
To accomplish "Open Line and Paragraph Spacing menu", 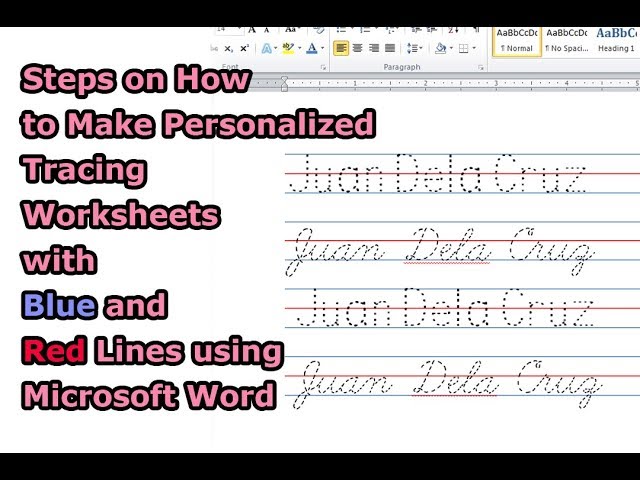I will click(x=414, y=48).
